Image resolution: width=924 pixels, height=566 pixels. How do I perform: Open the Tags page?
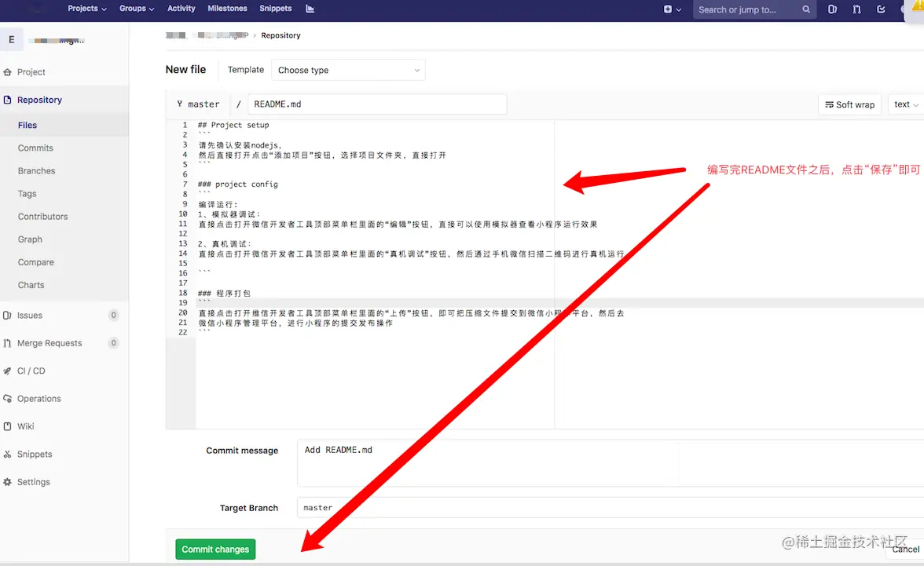(x=27, y=194)
